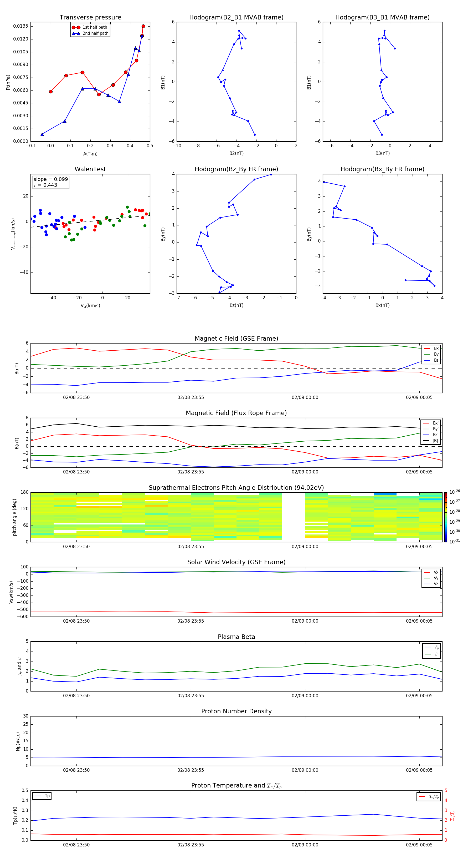
Task: Click 'Np(#/cc)' axis label
Action: click(x=18, y=741)
